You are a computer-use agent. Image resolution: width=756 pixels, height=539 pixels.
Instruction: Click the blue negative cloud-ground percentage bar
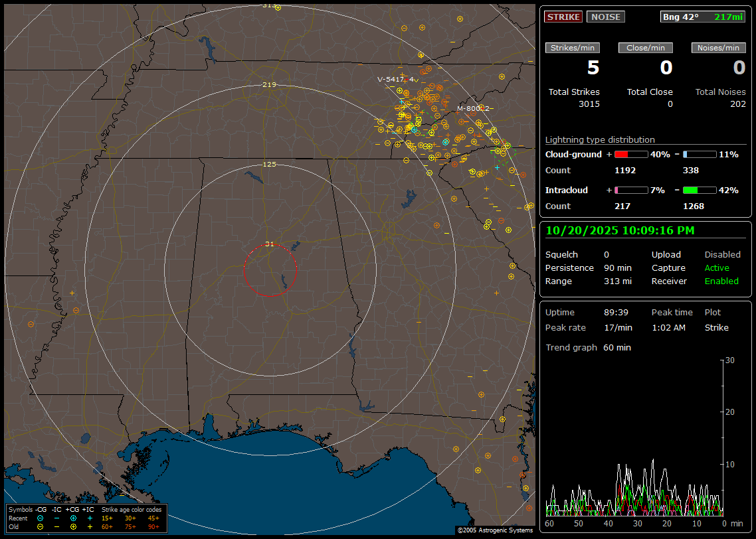coord(700,154)
